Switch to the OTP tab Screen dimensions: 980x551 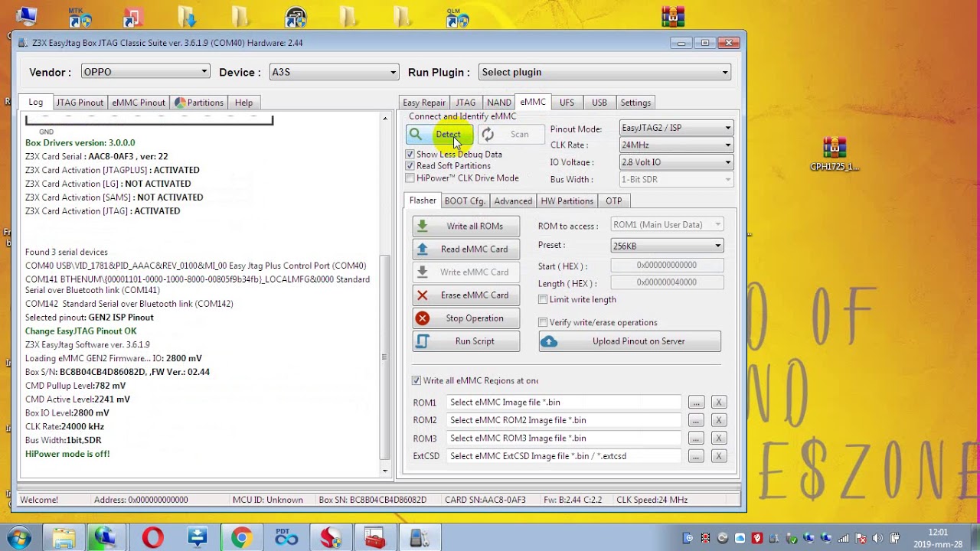[x=614, y=201]
